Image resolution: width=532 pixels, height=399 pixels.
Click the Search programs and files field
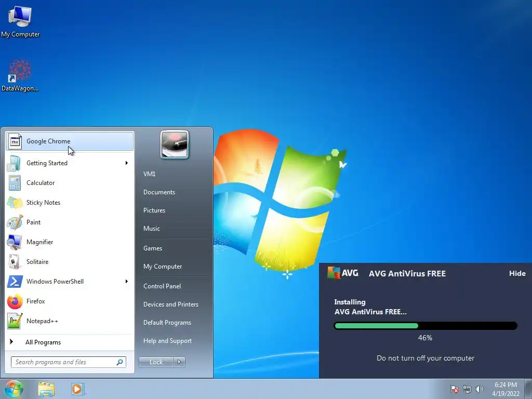point(69,362)
